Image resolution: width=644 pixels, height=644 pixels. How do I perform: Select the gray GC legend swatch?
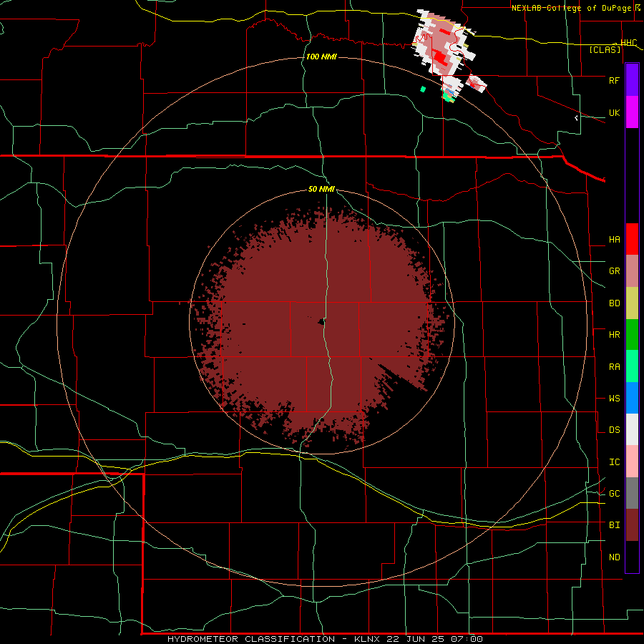(632, 493)
